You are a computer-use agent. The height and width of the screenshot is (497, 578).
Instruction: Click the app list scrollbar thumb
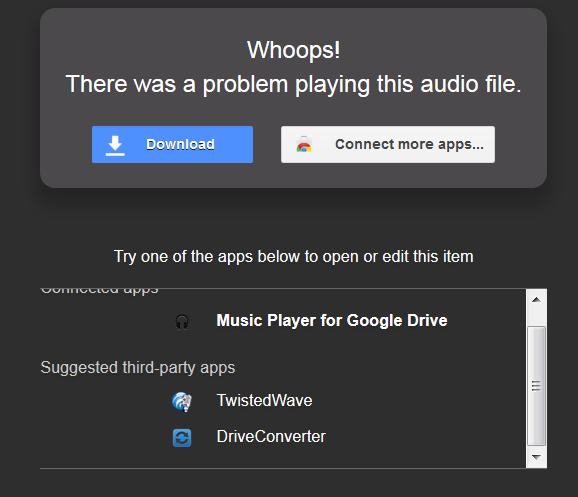point(536,386)
